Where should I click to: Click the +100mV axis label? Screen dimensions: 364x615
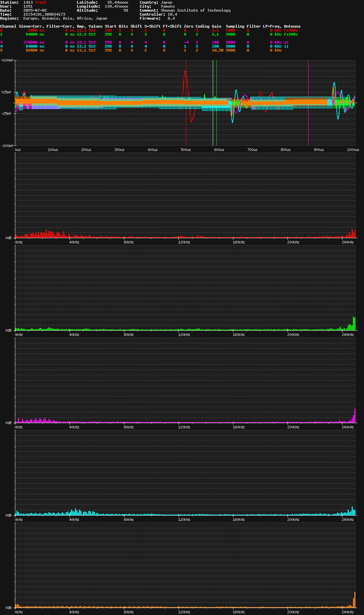pos(7,60)
